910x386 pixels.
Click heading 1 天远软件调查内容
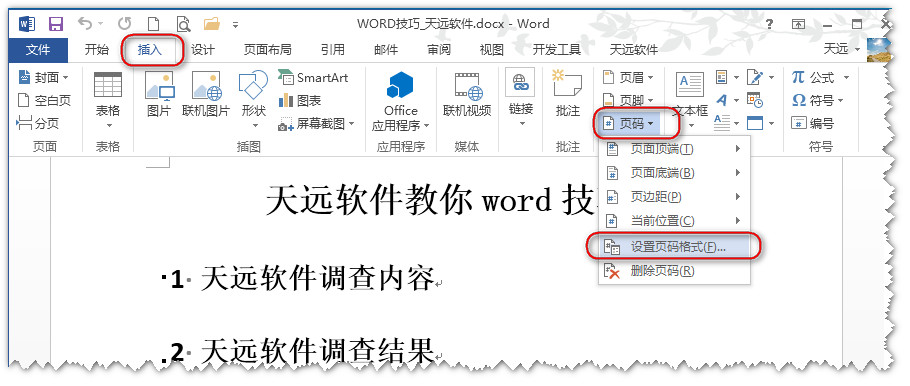pyautogui.click(x=318, y=279)
